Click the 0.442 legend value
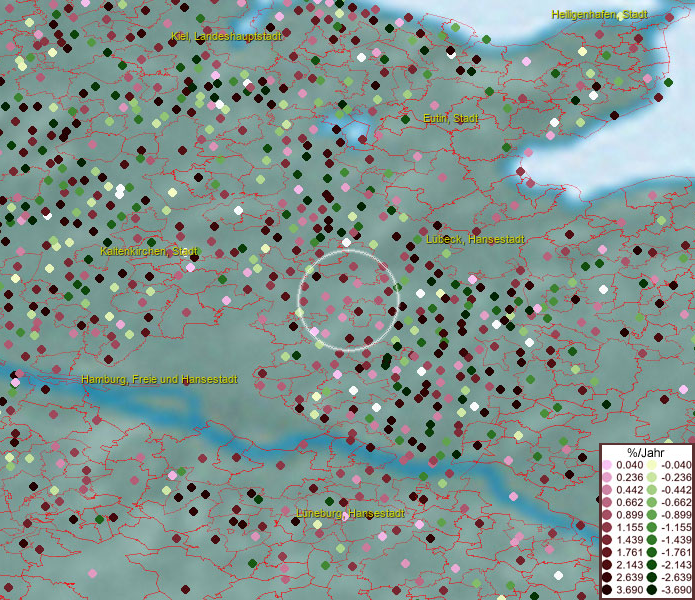Image resolution: width=695 pixels, height=600 pixels. [629, 490]
